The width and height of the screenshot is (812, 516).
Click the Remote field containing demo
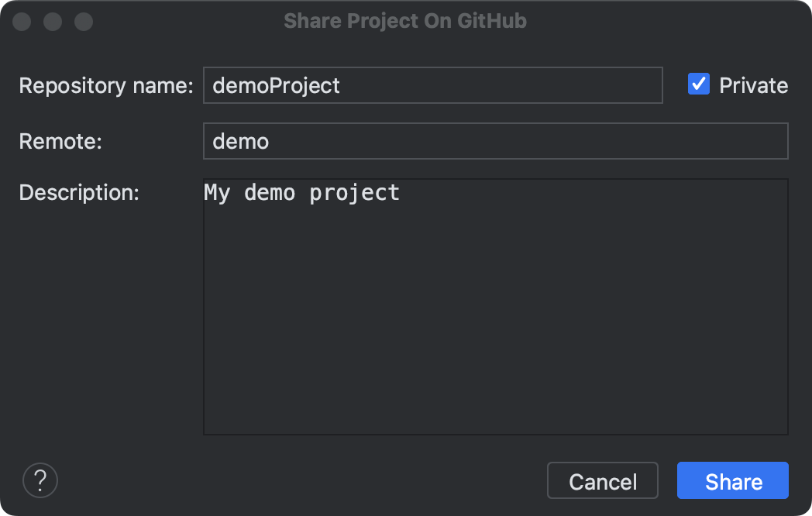click(494, 141)
